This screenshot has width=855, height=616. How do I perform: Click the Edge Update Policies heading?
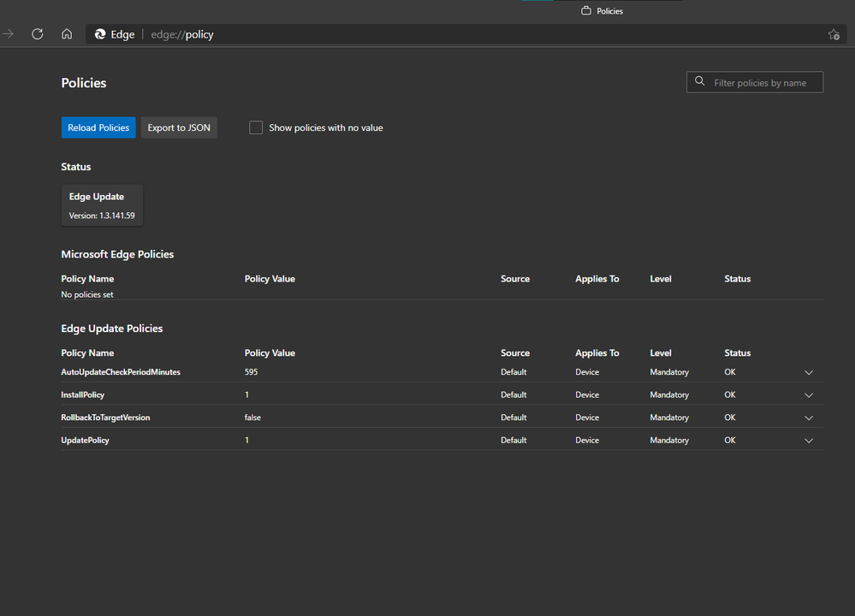[x=112, y=329]
